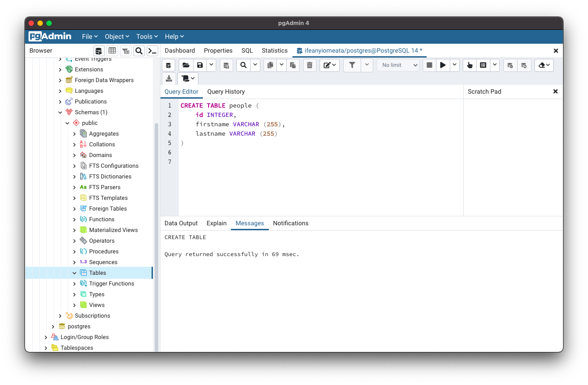This screenshot has height=385, width=588.
Task: Select the ifeanyiomeata/postgres query tool tab
Action: [359, 50]
